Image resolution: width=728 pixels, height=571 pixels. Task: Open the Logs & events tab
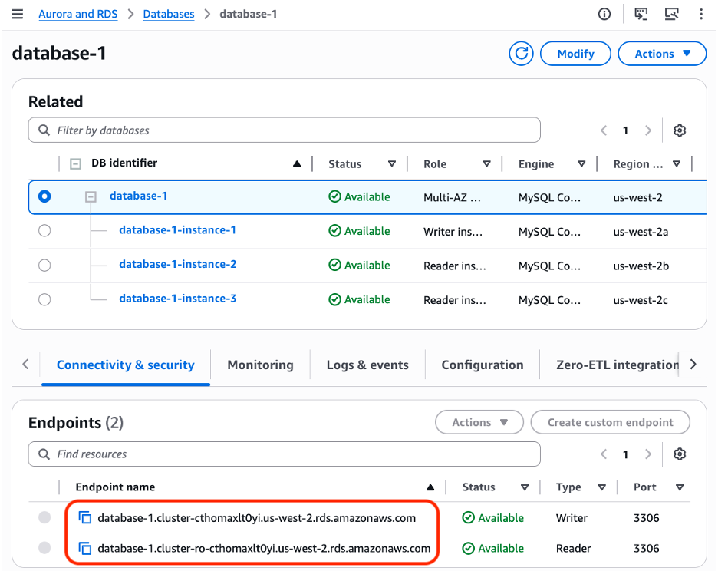tap(367, 365)
